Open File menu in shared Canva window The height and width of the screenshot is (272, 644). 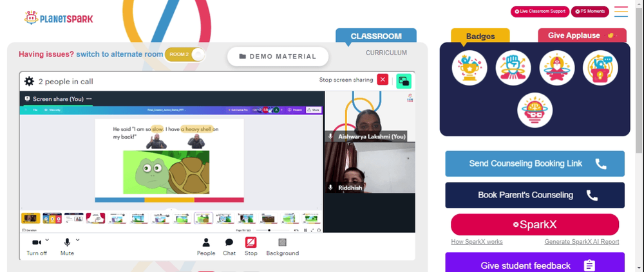[x=35, y=110]
